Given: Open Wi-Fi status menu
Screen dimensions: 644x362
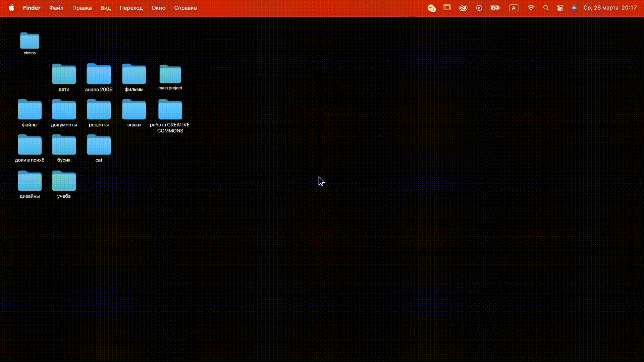Looking at the screenshot, I should point(531,8).
